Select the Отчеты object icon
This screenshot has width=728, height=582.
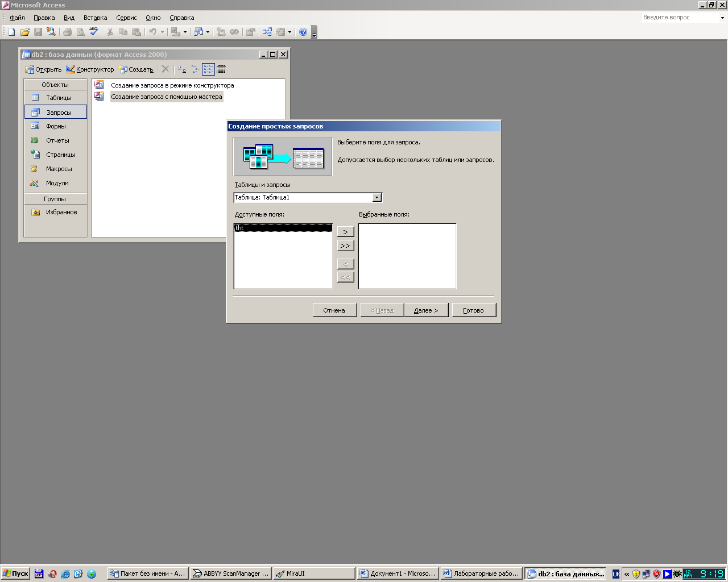click(x=35, y=140)
